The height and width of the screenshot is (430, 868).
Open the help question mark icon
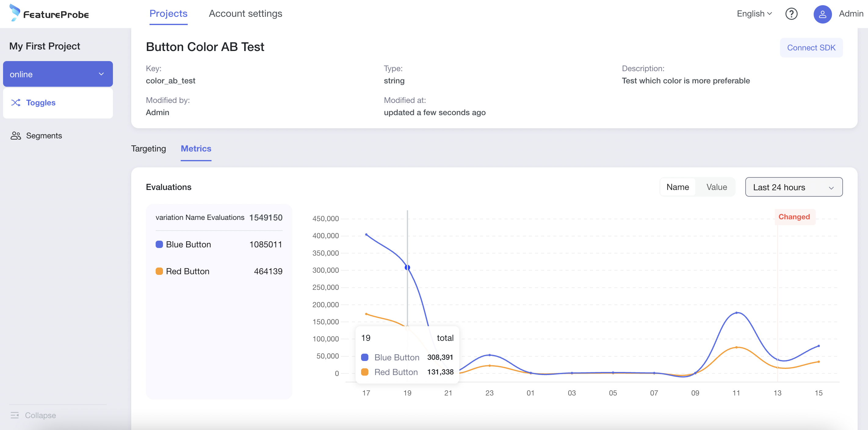coord(791,14)
